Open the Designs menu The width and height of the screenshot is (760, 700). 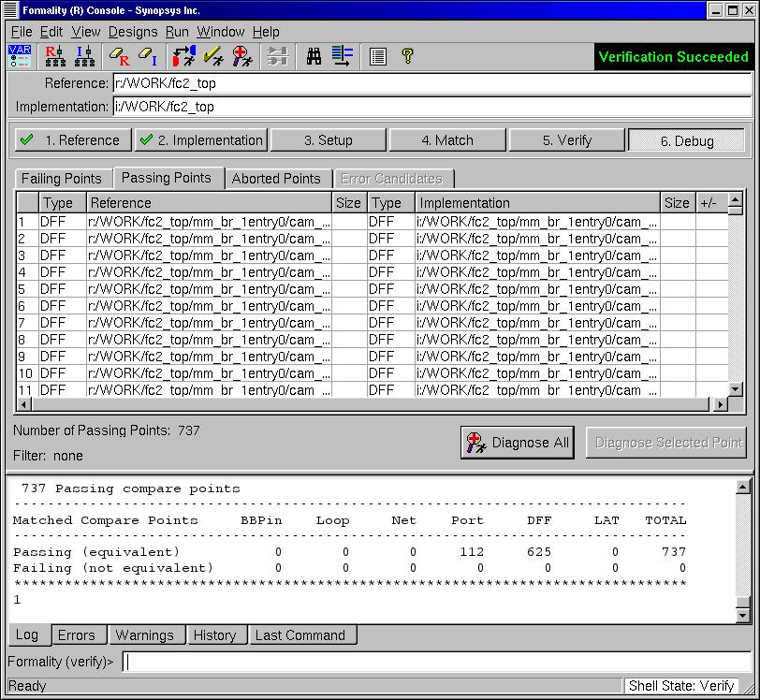coord(133,32)
